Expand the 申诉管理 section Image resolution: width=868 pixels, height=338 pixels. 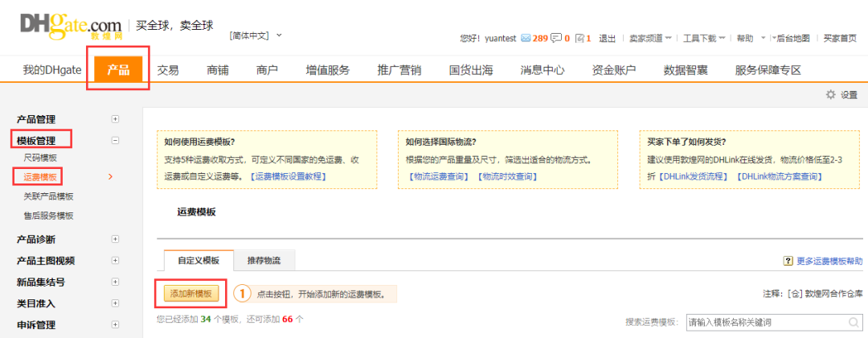(x=115, y=324)
